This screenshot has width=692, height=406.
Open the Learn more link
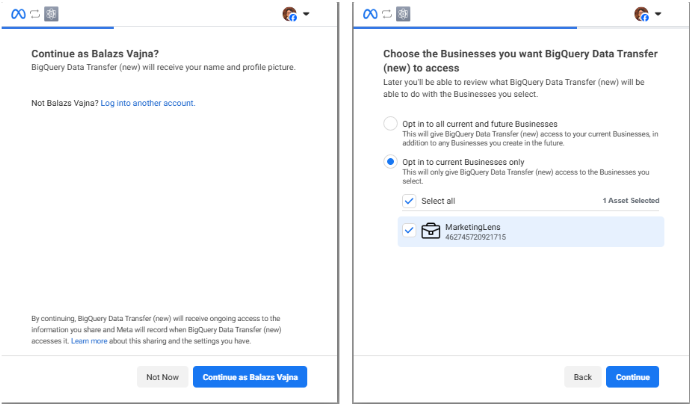click(89, 341)
